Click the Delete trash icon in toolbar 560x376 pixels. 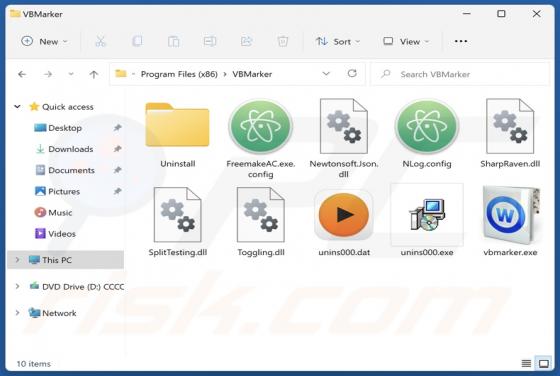tap(283, 41)
